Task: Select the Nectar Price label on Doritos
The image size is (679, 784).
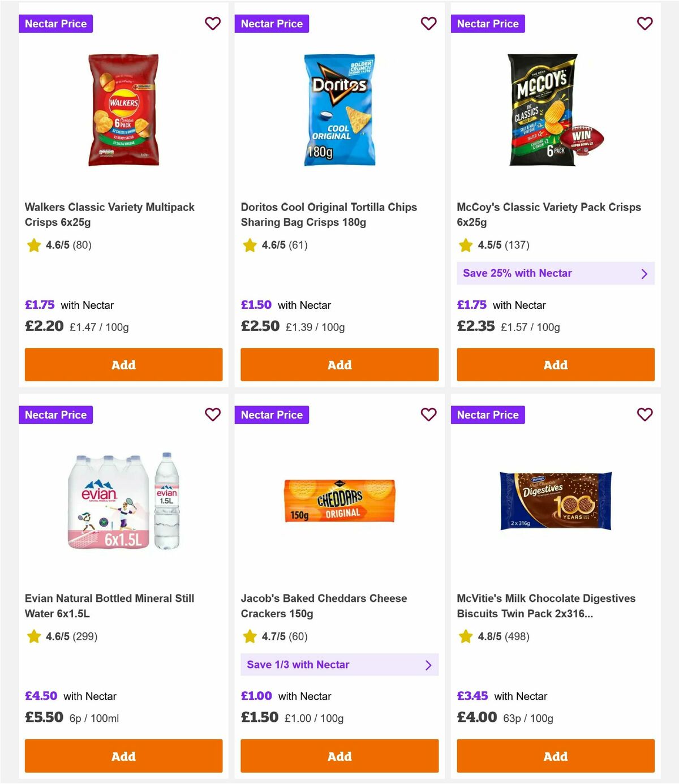Action: click(272, 24)
